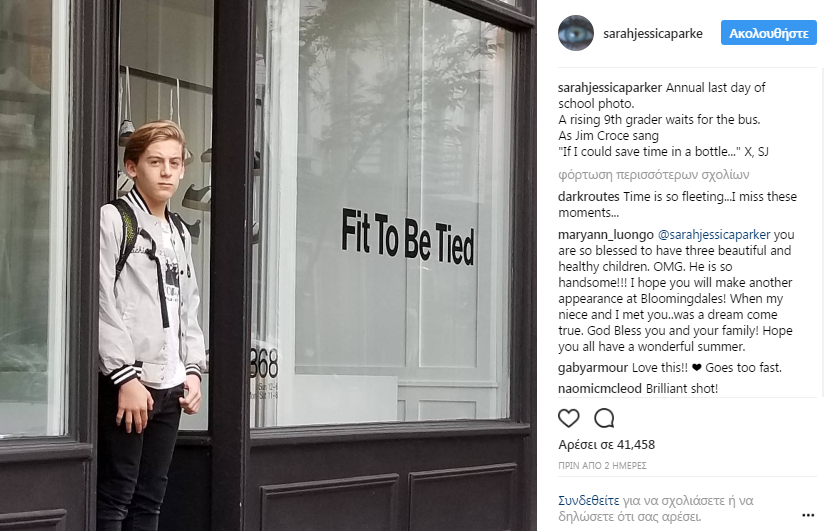The height and width of the screenshot is (531, 824).
Task: Open the comment speech bubble icon
Action: (x=604, y=418)
